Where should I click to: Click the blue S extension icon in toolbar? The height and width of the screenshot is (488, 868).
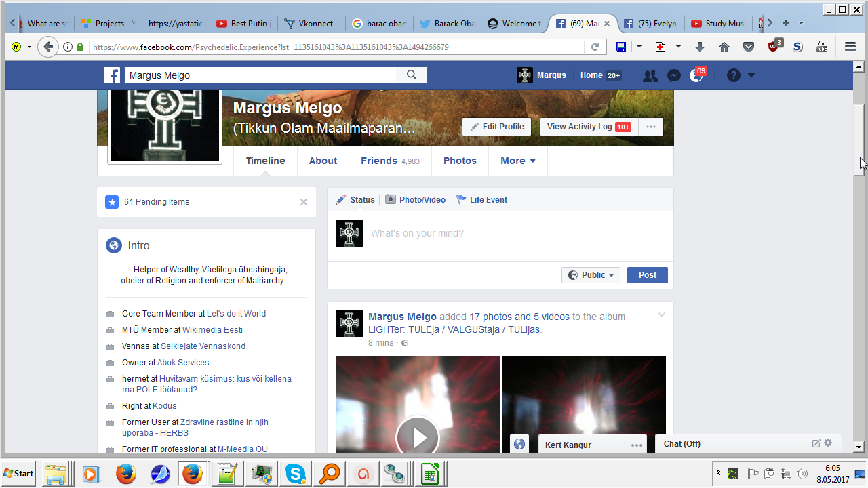tap(797, 47)
